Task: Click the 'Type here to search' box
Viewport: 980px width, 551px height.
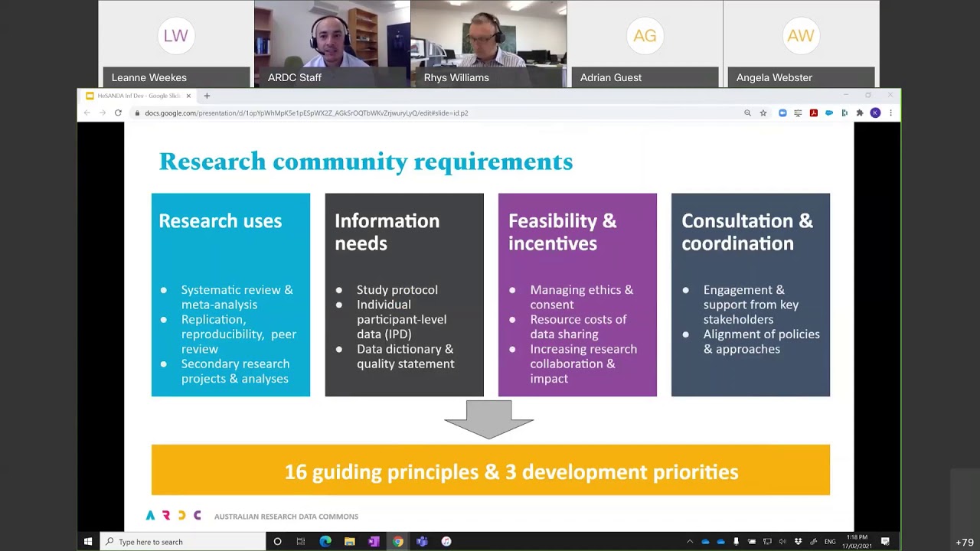Action: [x=181, y=542]
